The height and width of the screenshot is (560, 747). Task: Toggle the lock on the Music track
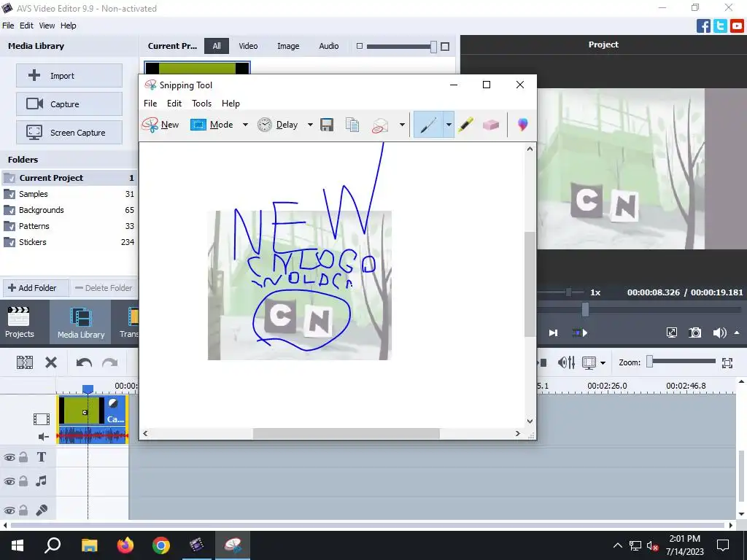pos(23,481)
